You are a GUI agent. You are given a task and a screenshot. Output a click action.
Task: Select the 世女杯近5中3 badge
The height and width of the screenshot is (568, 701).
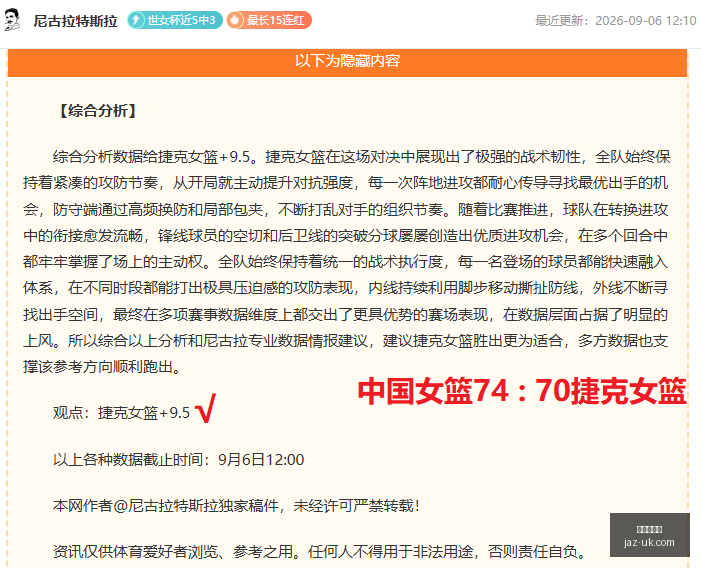point(175,20)
